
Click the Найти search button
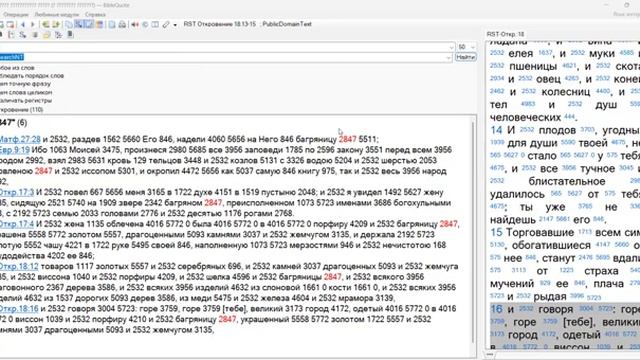click(466, 57)
